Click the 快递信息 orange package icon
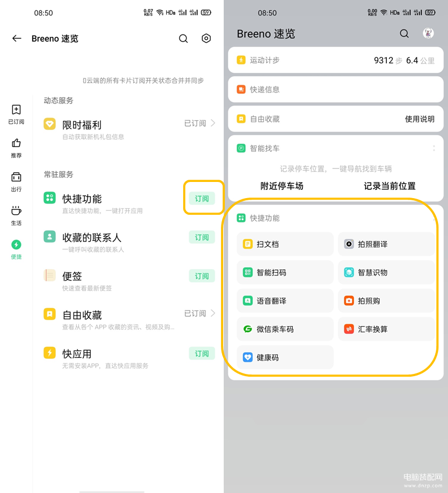This screenshot has height=493, width=448. [241, 89]
